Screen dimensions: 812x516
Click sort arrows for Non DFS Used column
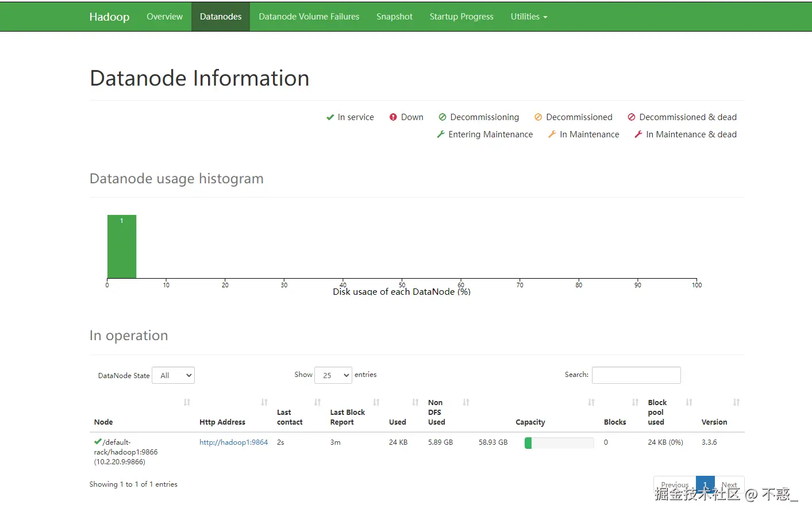466,402
